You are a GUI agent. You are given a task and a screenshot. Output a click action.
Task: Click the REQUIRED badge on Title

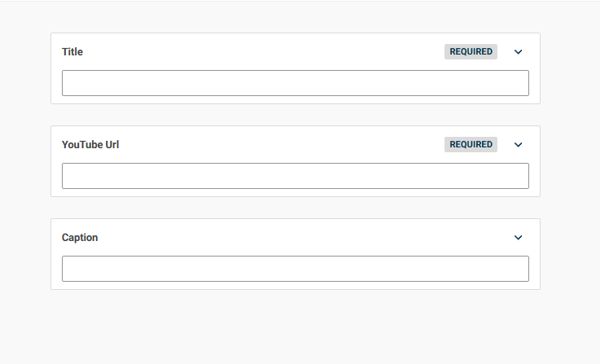(471, 51)
